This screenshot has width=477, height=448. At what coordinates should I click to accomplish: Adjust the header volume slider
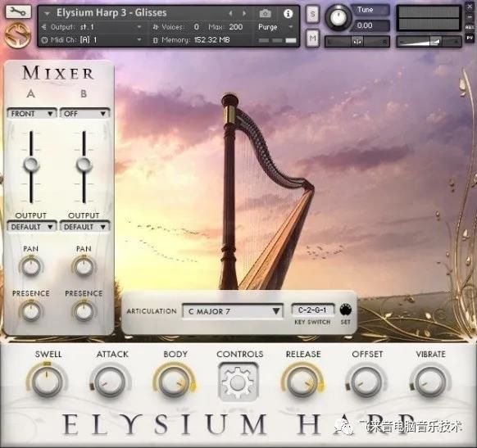(x=429, y=41)
